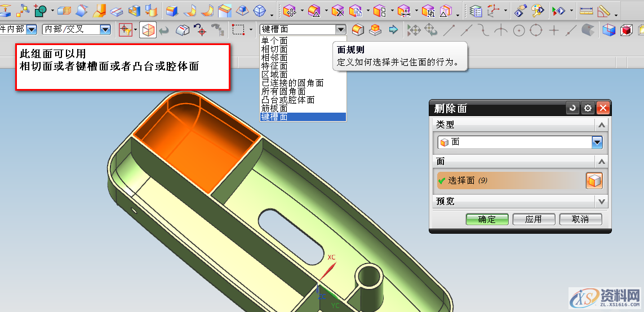
Task: Open dropdown arrow next to Unite
Action: [x=52, y=10]
